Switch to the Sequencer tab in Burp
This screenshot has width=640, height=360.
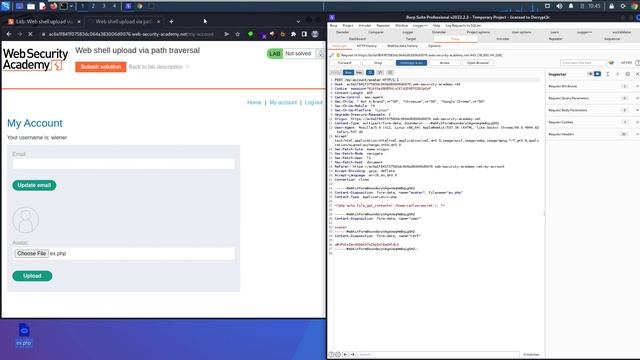tap(612, 39)
